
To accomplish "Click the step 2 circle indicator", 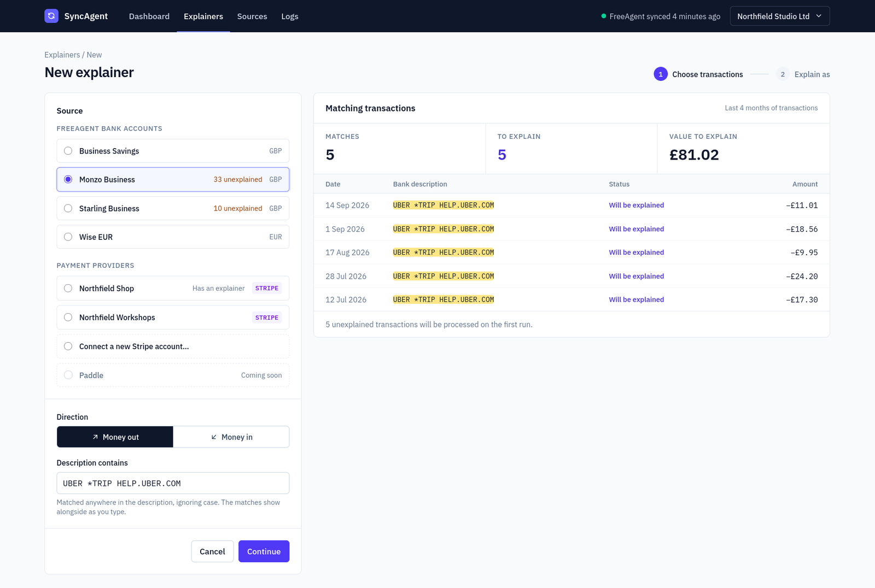I will click(783, 74).
